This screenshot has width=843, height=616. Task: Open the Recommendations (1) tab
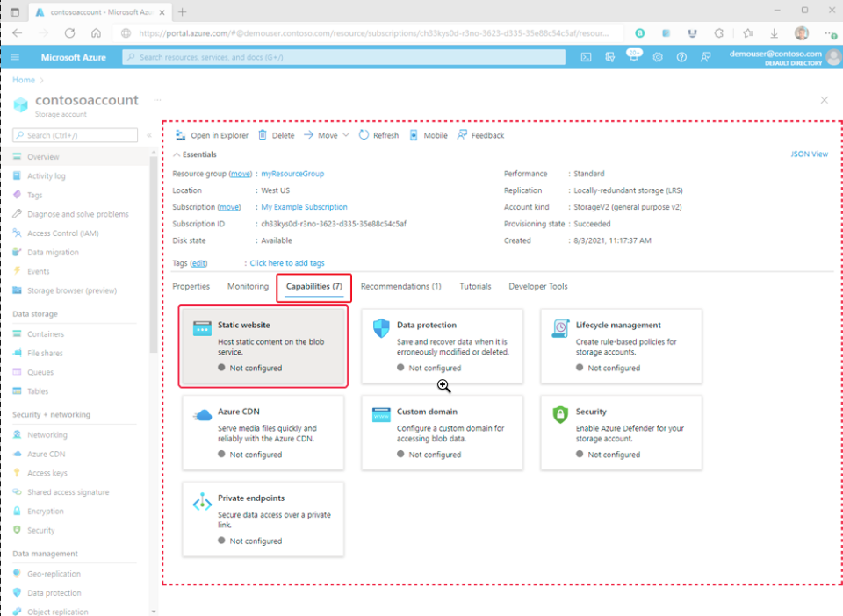point(400,286)
